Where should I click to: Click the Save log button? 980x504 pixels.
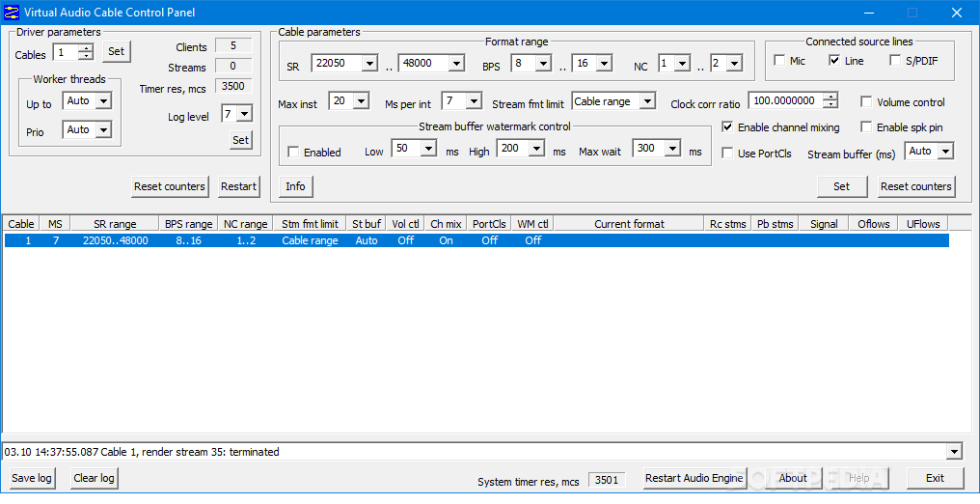32,478
